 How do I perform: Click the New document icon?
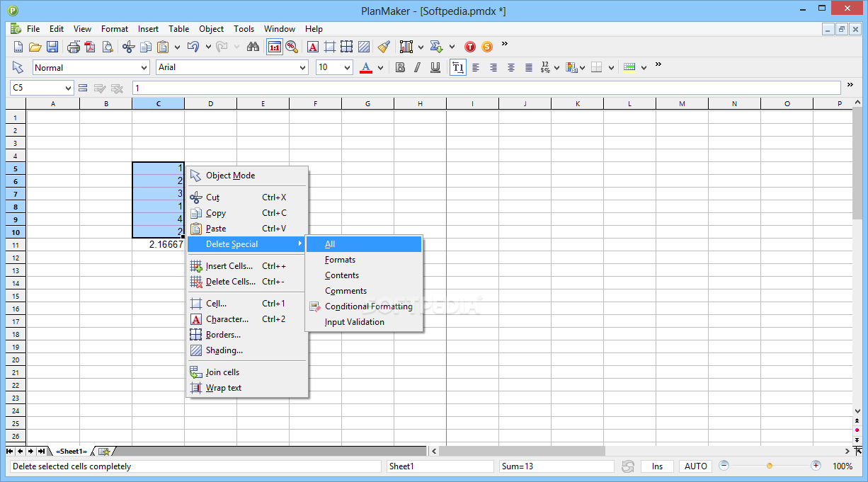tap(19, 47)
